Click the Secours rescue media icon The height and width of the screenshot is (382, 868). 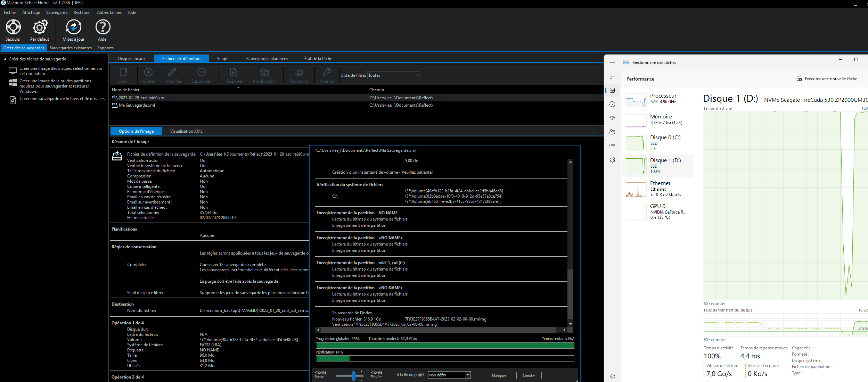pos(13,27)
